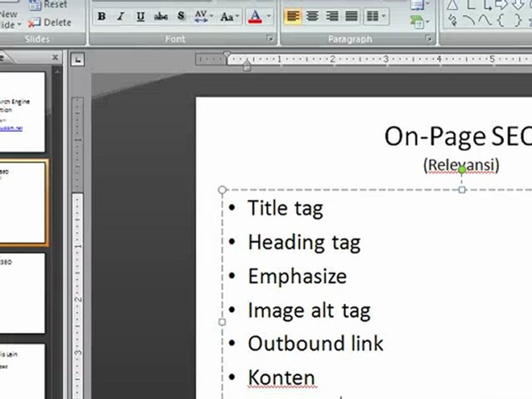The image size is (532, 399).
Task: Click the 'Heading tag' bullet
Action: coord(304,243)
